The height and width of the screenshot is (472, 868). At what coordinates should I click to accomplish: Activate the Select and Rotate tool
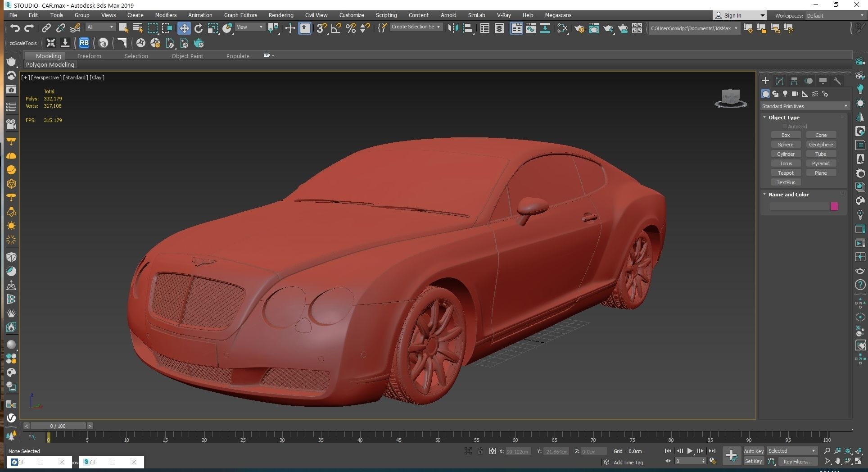[198, 28]
